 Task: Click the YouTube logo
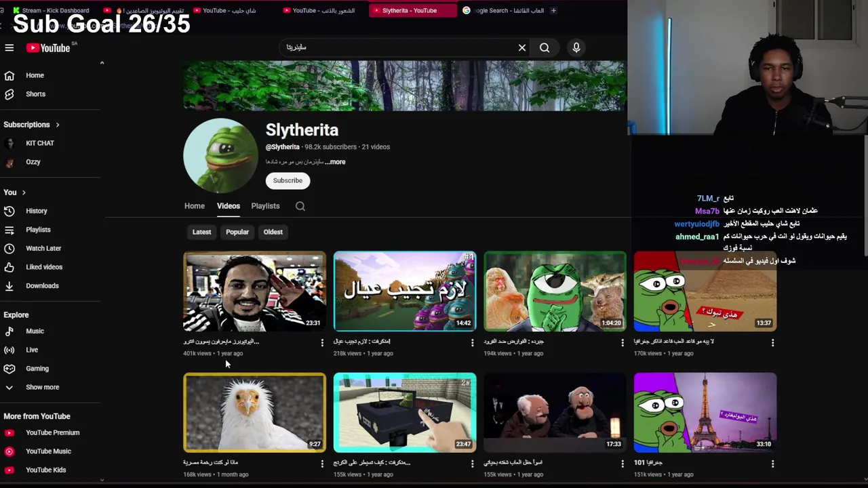click(49, 47)
